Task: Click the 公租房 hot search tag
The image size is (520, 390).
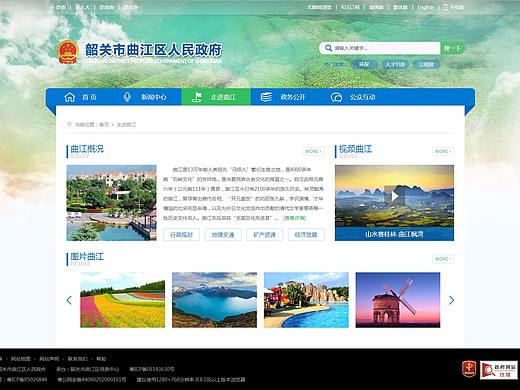Action: [x=426, y=64]
